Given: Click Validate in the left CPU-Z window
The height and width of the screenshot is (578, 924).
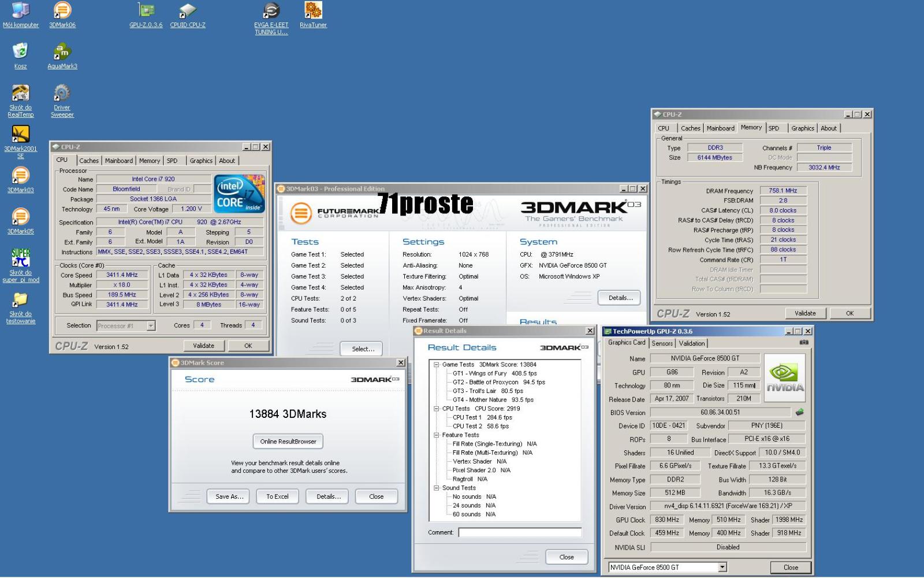Looking at the screenshot, I should tap(203, 346).
